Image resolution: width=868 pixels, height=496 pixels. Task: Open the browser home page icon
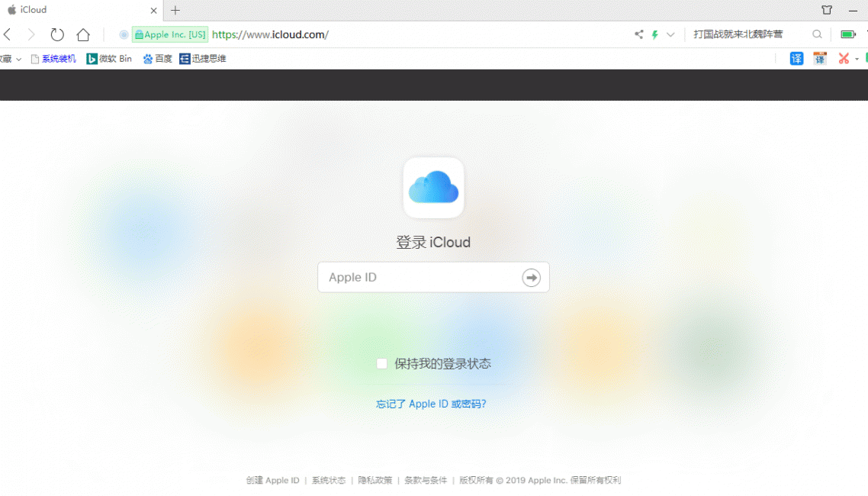(x=83, y=34)
